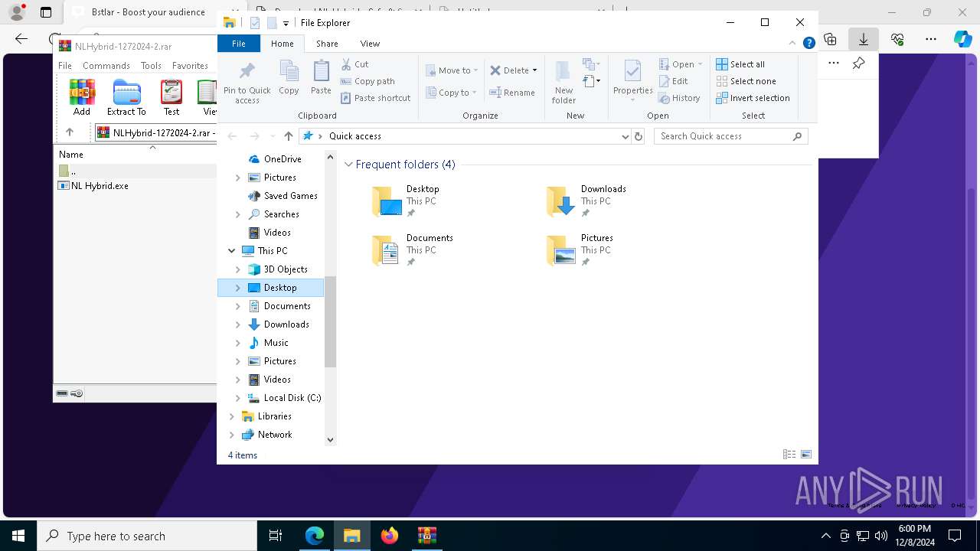Click the Paste ribbon icon
This screenshot has height=551, width=980.
click(x=321, y=78)
